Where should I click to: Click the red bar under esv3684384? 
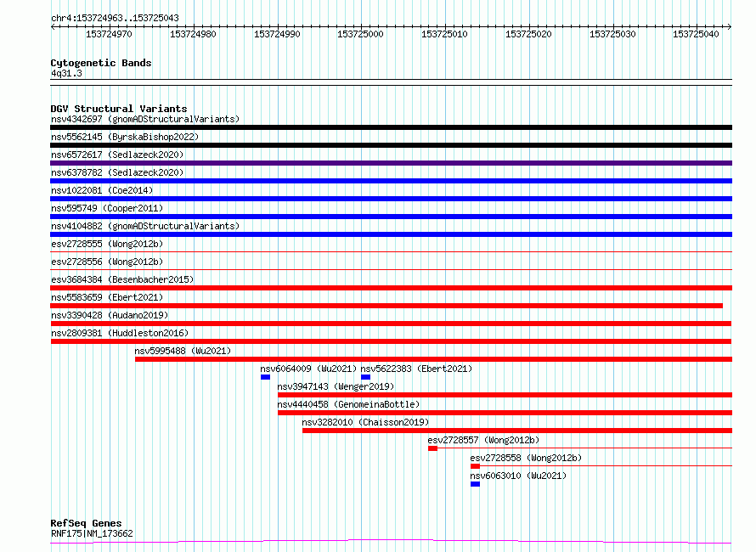click(x=391, y=288)
